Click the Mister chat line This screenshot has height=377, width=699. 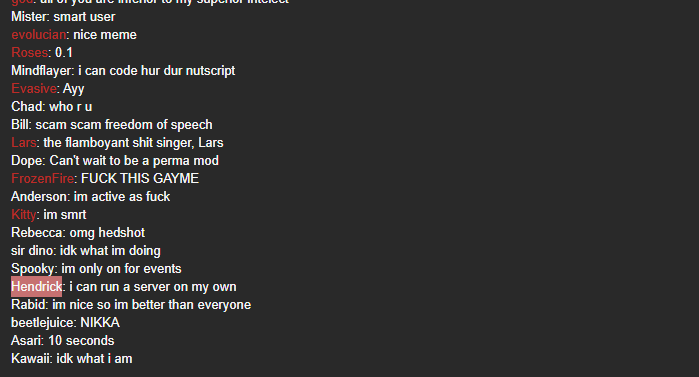click(x=63, y=17)
